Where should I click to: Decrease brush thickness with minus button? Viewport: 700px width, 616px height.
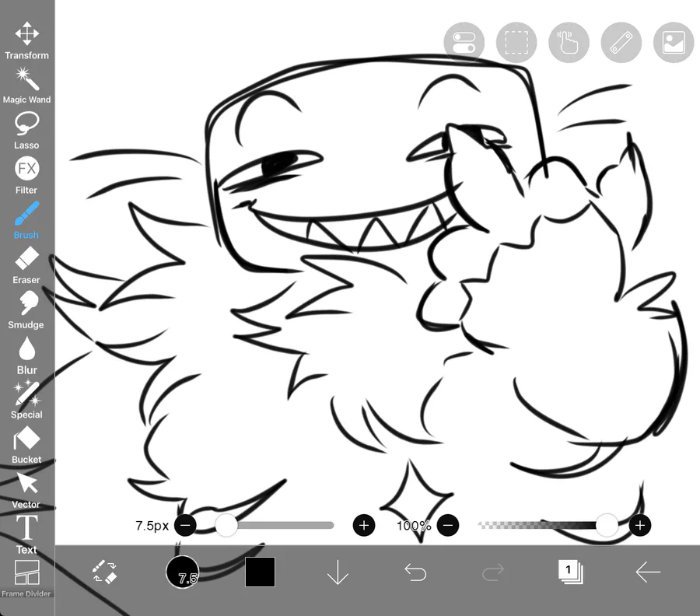(185, 525)
